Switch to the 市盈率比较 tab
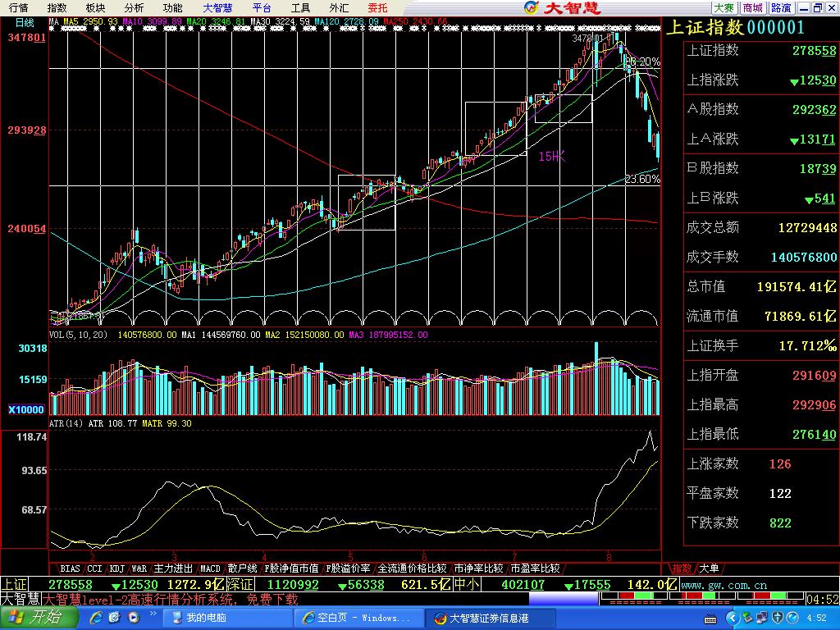 coord(535,568)
